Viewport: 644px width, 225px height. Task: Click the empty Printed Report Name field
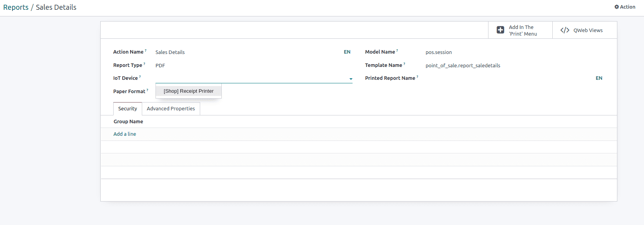[510, 78]
